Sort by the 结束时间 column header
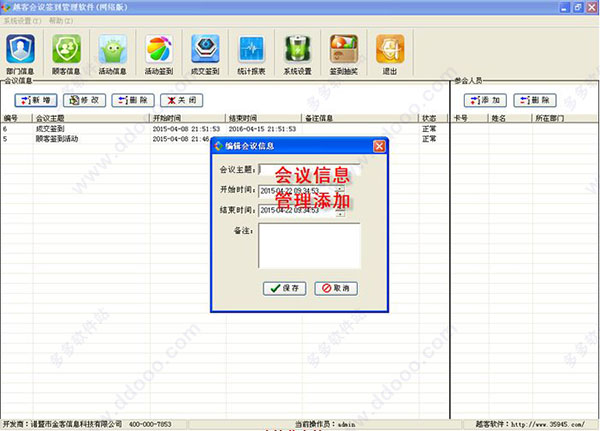The width and height of the screenshot is (600, 431). tap(264, 118)
